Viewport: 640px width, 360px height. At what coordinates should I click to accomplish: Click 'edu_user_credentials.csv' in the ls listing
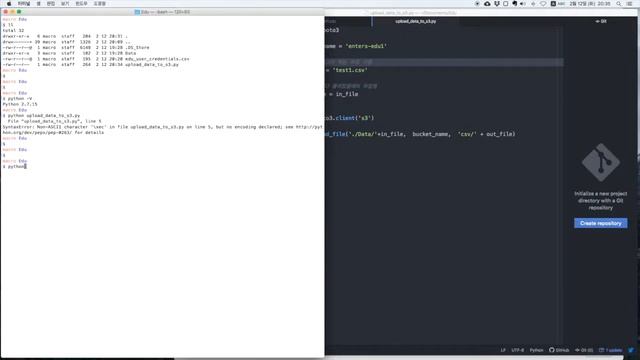[157, 59]
